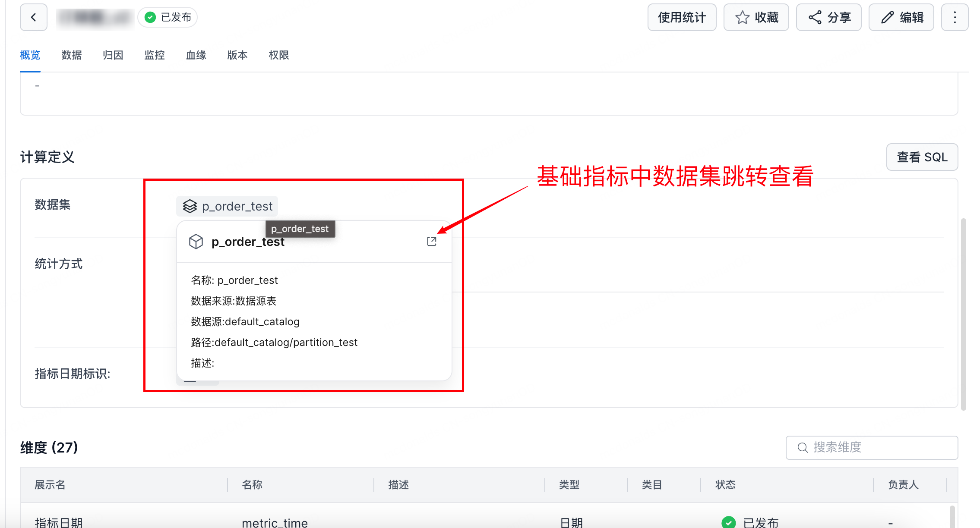The image size is (980, 528).
Task: Open the 版本 tab
Action: coord(237,55)
